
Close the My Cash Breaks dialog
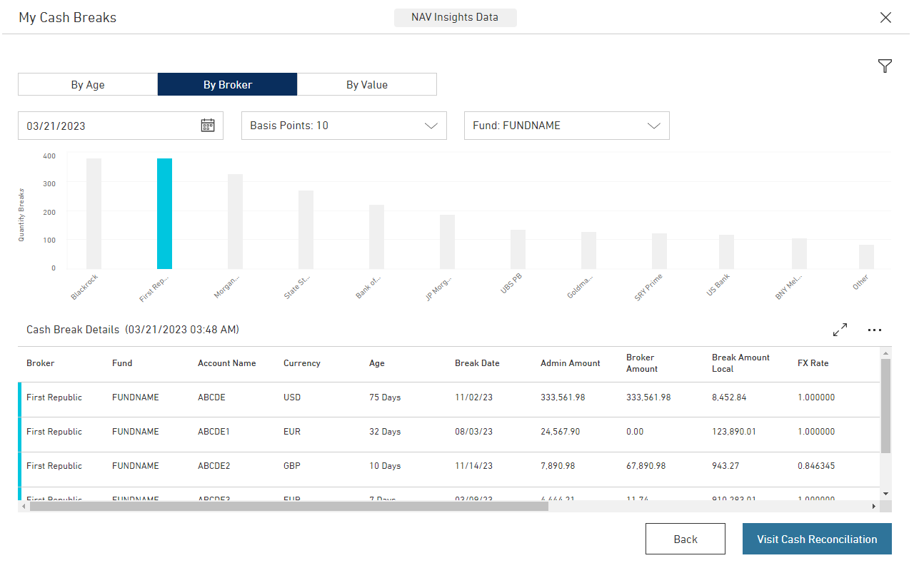point(885,18)
